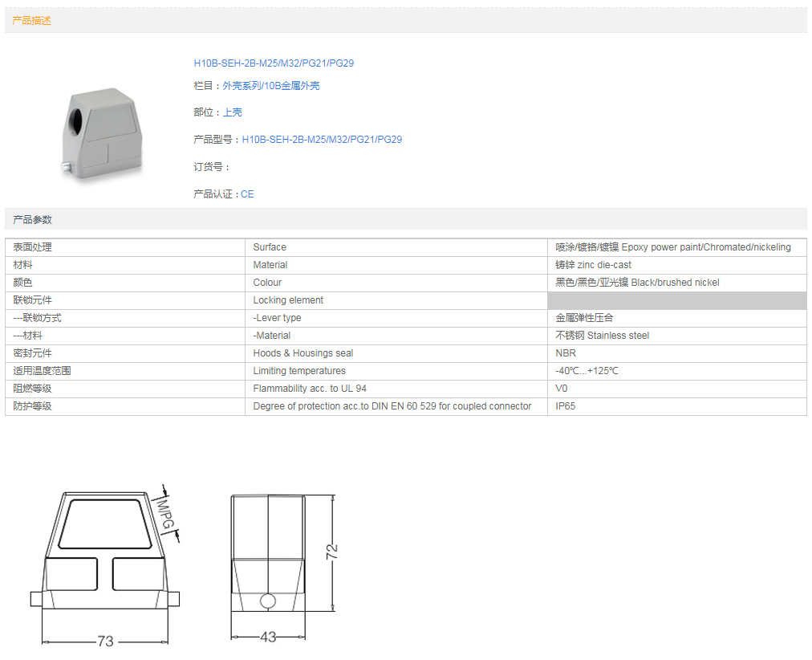Screen dimensions: 812x660
Task: Click the 上壳 part link
Action: pyautogui.click(x=232, y=112)
